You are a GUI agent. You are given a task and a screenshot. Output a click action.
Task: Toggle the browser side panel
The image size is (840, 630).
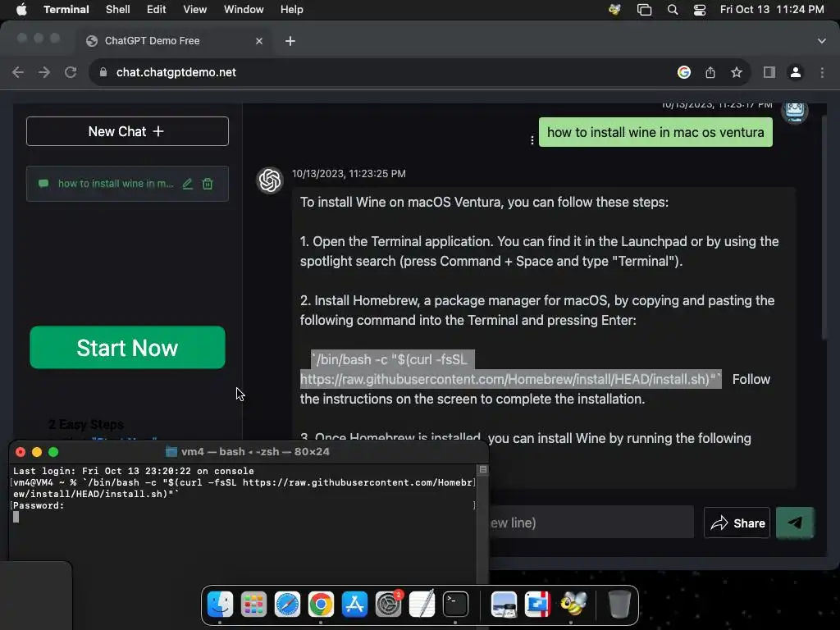click(x=769, y=72)
